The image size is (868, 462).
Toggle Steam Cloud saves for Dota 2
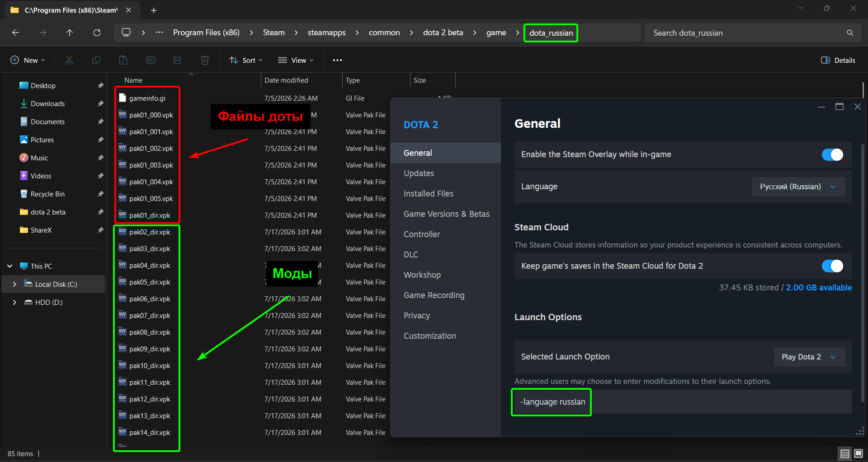pyautogui.click(x=832, y=266)
